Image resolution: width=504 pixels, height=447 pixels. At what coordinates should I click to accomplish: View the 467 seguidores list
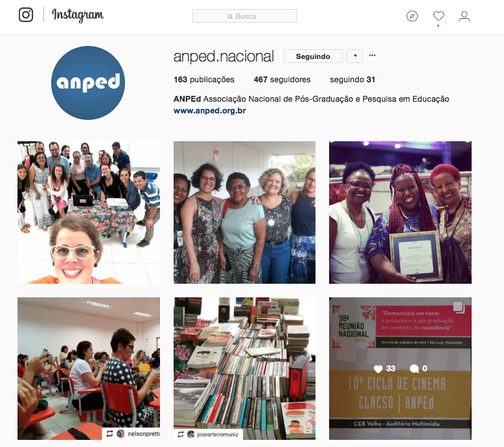tap(282, 80)
